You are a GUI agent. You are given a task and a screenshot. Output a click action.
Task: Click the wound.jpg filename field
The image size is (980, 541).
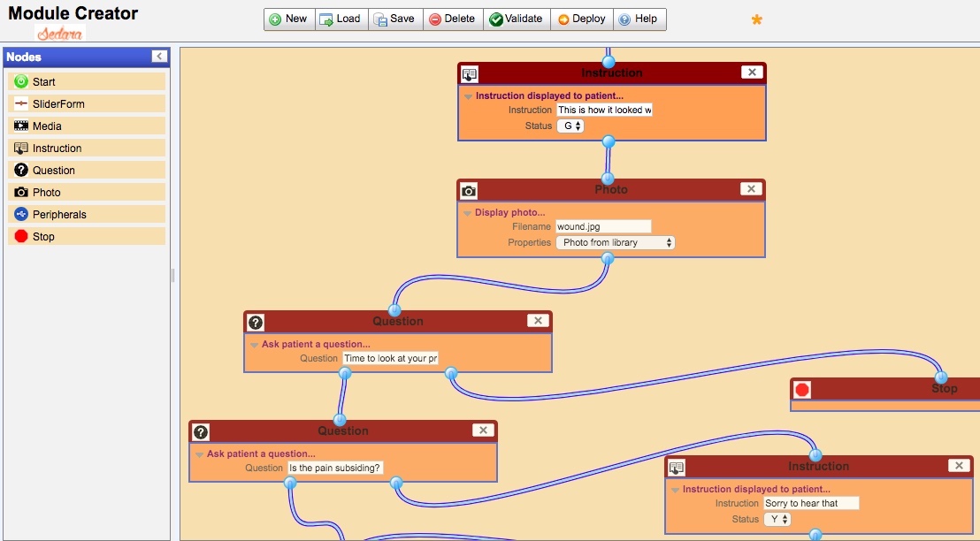point(603,227)
